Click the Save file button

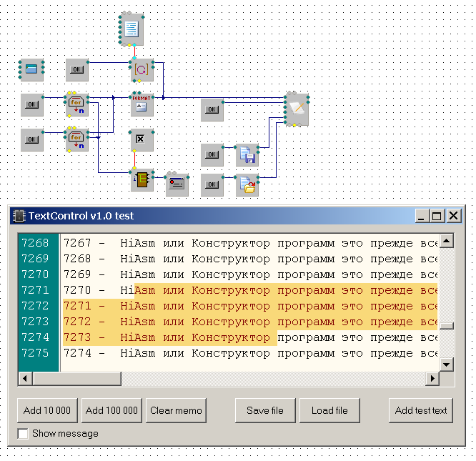(x=265, y=410)
